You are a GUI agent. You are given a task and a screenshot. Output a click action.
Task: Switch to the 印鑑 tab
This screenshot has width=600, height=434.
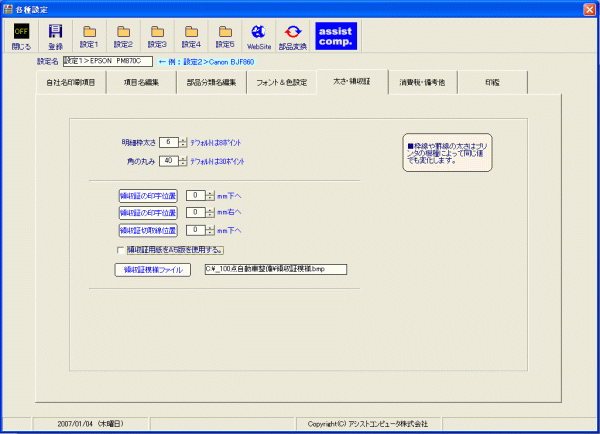coord(492,82)
